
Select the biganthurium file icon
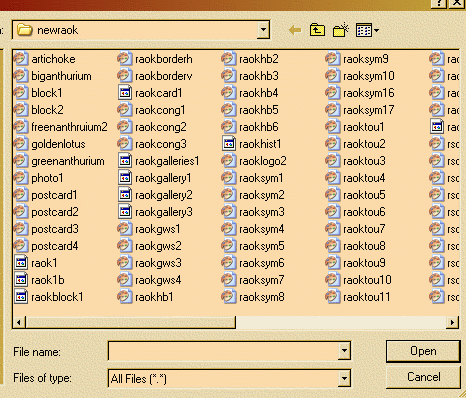21,76
